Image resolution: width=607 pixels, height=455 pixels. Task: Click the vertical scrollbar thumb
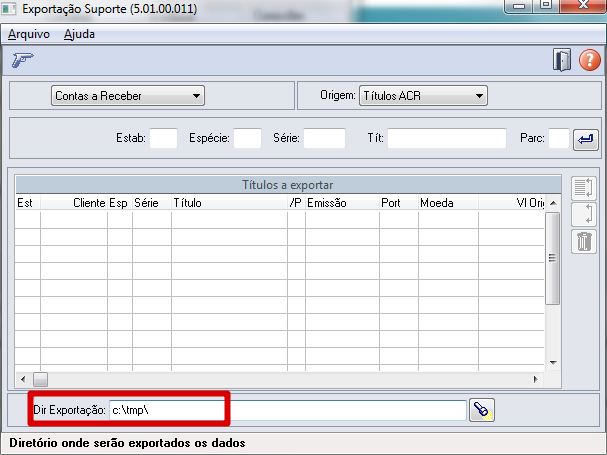552,258
